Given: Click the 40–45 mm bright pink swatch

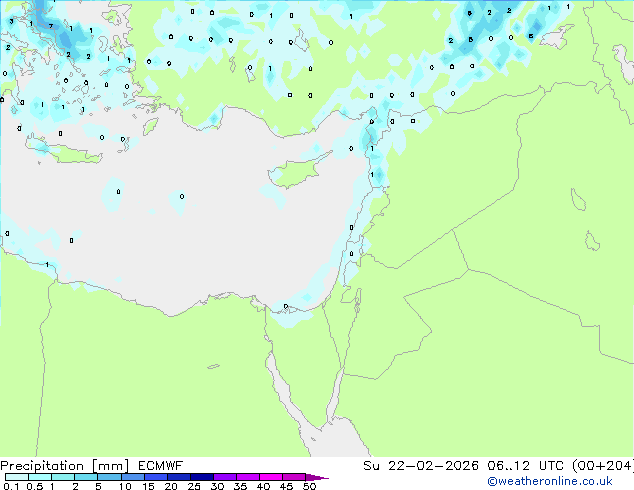Looking at the screenshot, I should click(x=271, y=477).
